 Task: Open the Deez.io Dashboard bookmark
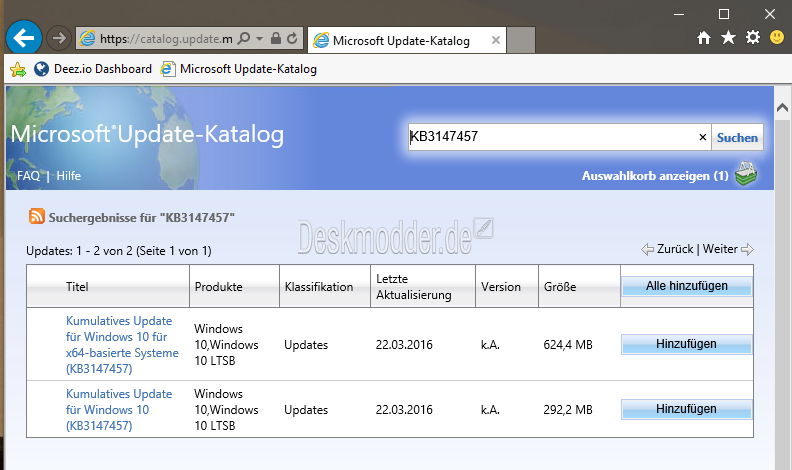coord(93,69)
